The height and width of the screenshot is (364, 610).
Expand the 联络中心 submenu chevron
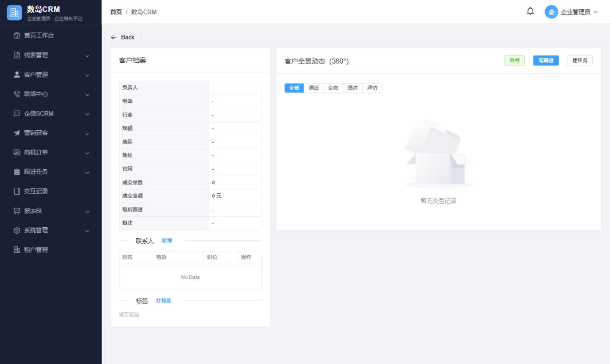[x=87, y=94]
